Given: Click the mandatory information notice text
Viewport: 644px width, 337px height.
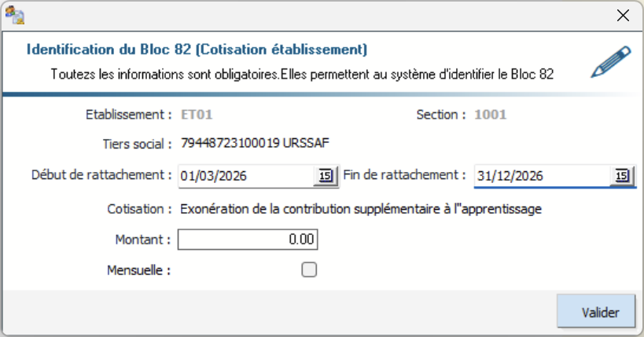Looking at the screenshot, I should click(303, 75).
